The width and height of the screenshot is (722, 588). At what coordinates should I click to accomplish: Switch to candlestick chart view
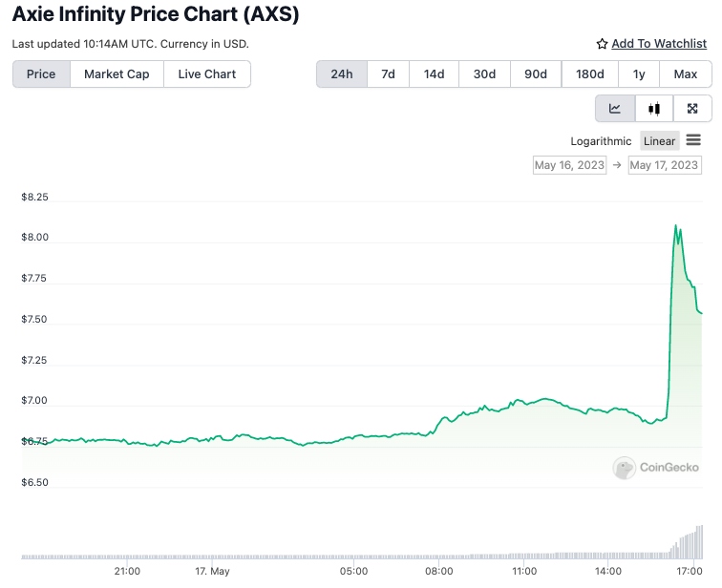click(x=654, y=109)
